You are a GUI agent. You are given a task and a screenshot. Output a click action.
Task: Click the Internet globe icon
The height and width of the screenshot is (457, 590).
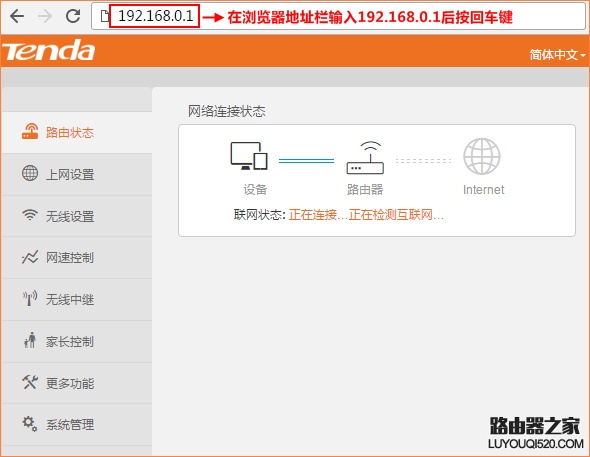482,156
